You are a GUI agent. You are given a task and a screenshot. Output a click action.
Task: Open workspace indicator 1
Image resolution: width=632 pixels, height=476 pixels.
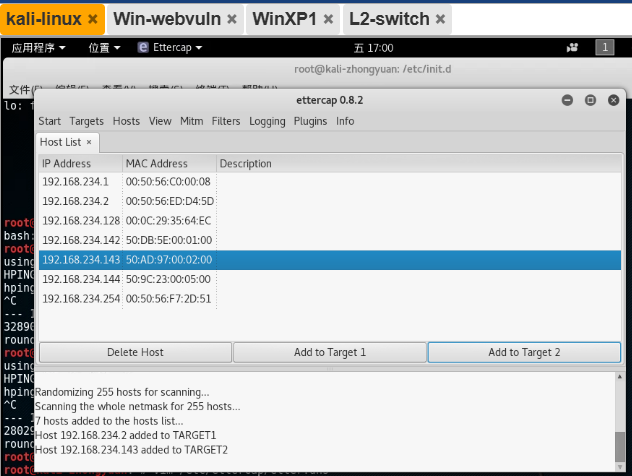tap(605, 48)
